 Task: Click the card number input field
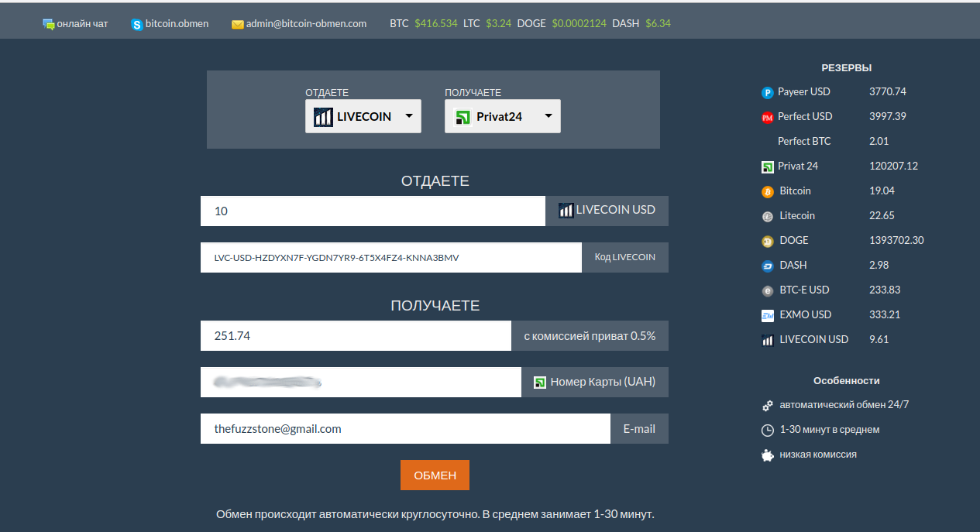pyautogui.click(x=361, y=382)
